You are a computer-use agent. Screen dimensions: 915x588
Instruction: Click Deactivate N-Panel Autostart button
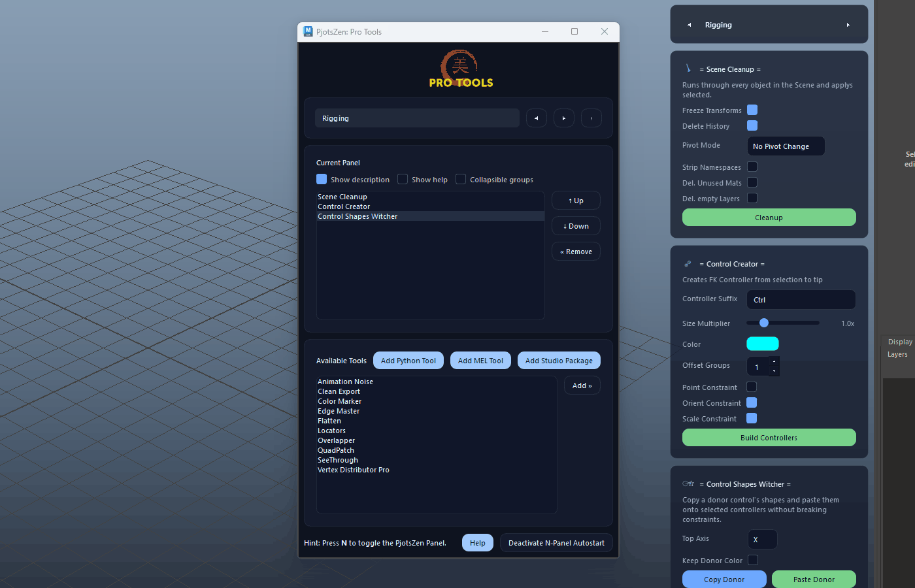coord(556,543)
